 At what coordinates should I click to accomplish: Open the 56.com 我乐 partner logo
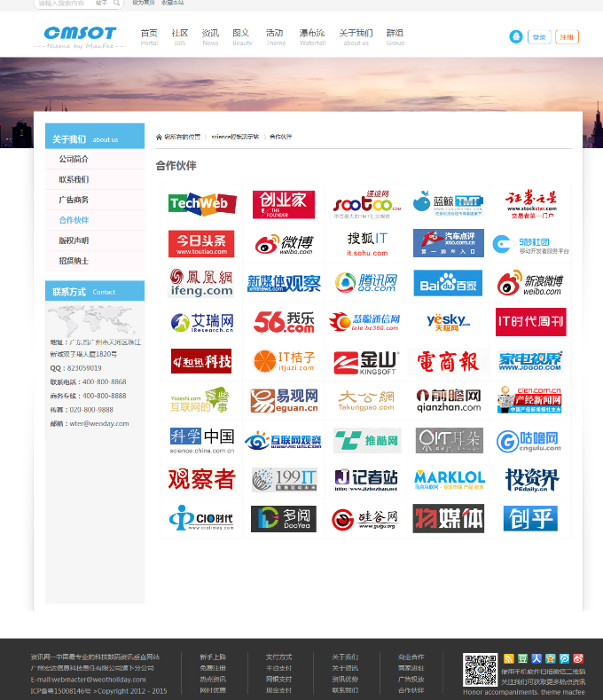coord(284,322)
